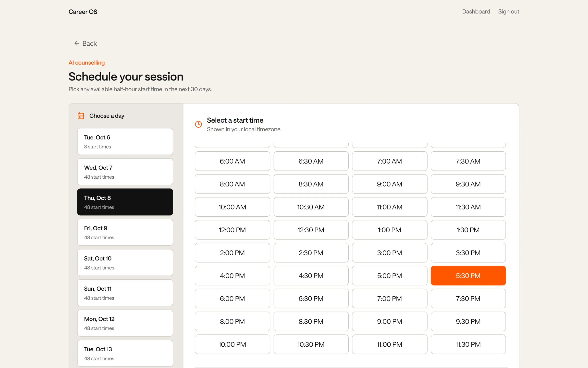Screen dimensions: 588x368
Task: Pick the 4:00 PM time slot
Action: point(232,276)
